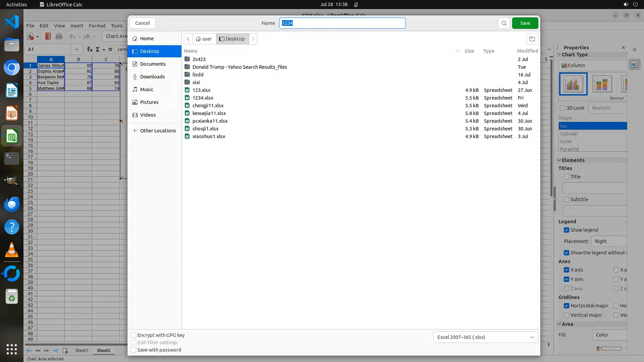This screenshot has height=362, width=644.
Task: Check Save with password option
Action: 133,350
